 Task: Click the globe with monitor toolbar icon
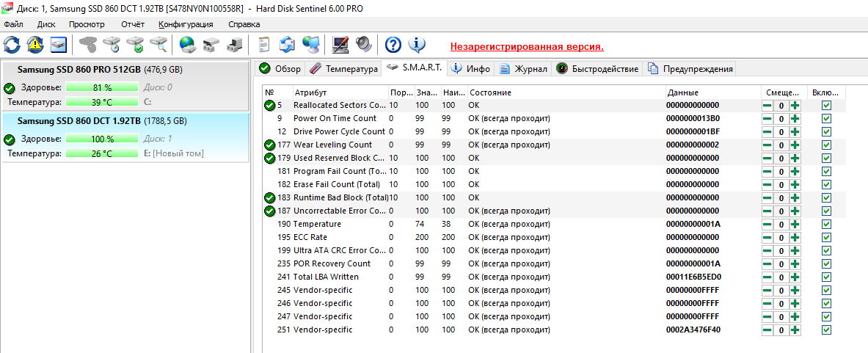(x=310, y=44)
